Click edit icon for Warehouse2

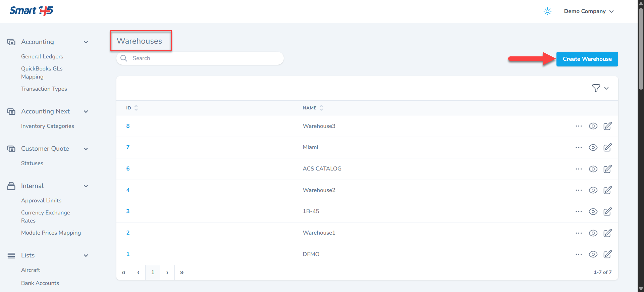click(607, 190)
